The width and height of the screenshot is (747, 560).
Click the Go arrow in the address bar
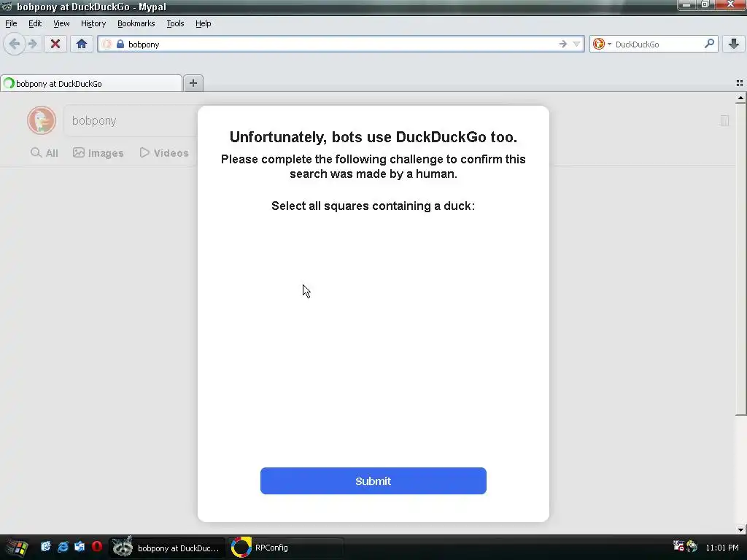coord(562,44)
